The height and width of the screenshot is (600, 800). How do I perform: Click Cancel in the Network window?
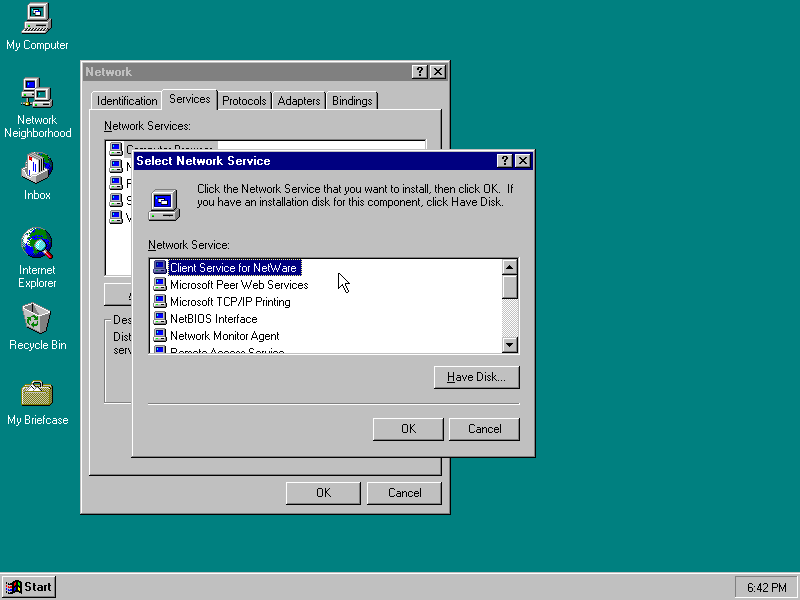click(404, 493)
